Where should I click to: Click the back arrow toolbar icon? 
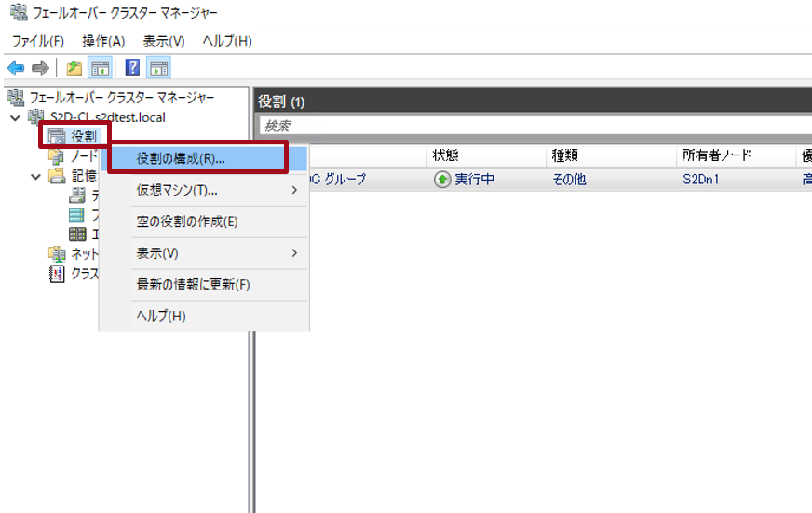pyautogui.click(x=16, y=68)
